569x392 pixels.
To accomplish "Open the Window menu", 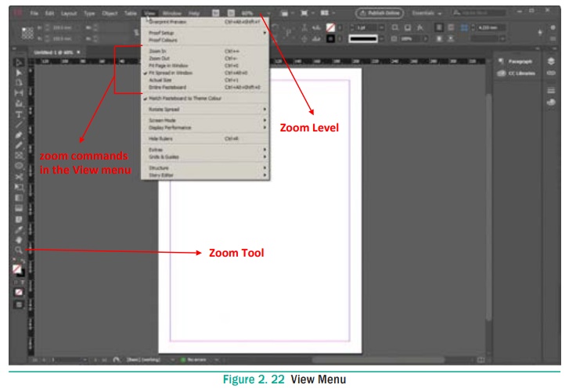I will 172,13.
